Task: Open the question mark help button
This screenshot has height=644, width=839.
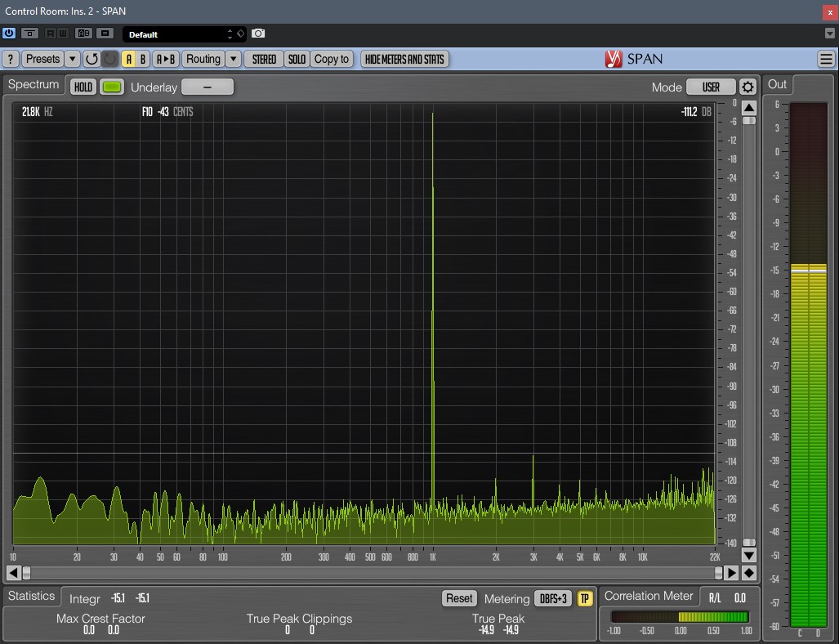Action: (10, 59)
